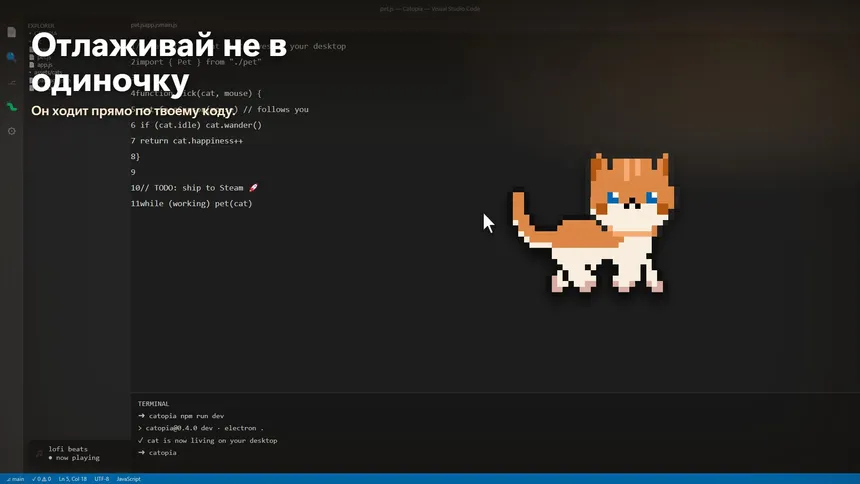
Task: Click terminal line "catopia@0.4.0 dev - electron ."
Action: (x=201, y=428)
